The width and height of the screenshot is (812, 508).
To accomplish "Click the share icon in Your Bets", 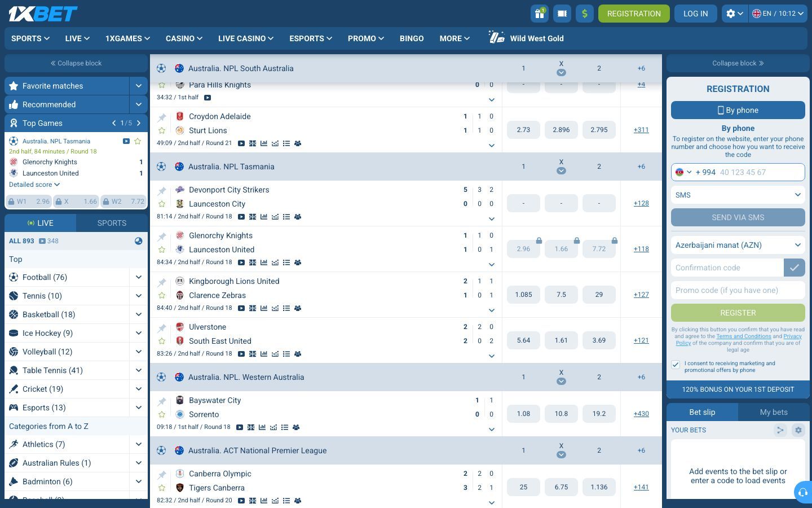I will coord(780,430).
